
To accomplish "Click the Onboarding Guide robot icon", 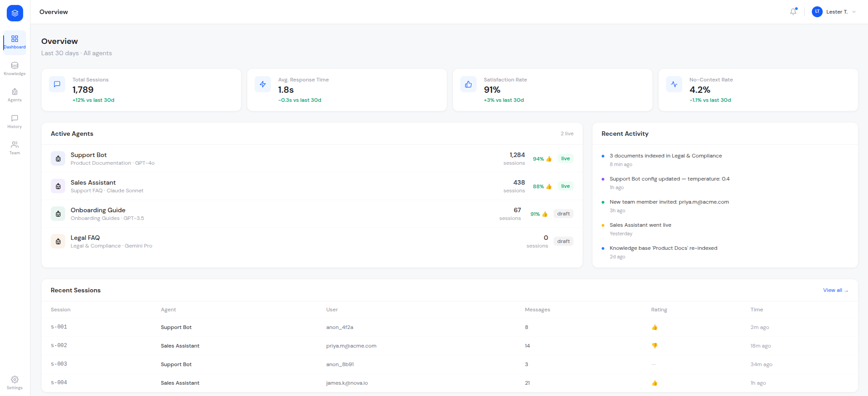I will coord(58,214).
